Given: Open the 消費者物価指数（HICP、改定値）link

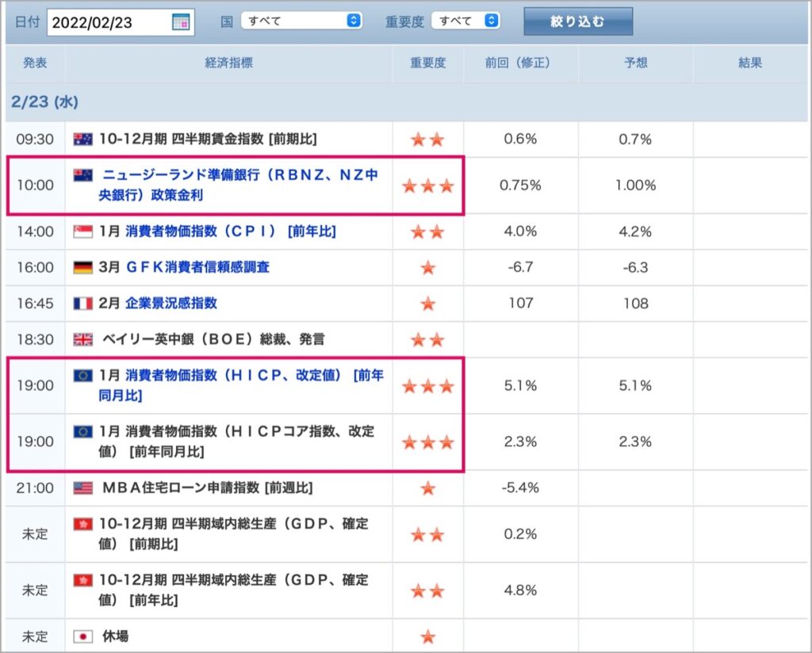Looking at the screenshot, I should 241,385.
